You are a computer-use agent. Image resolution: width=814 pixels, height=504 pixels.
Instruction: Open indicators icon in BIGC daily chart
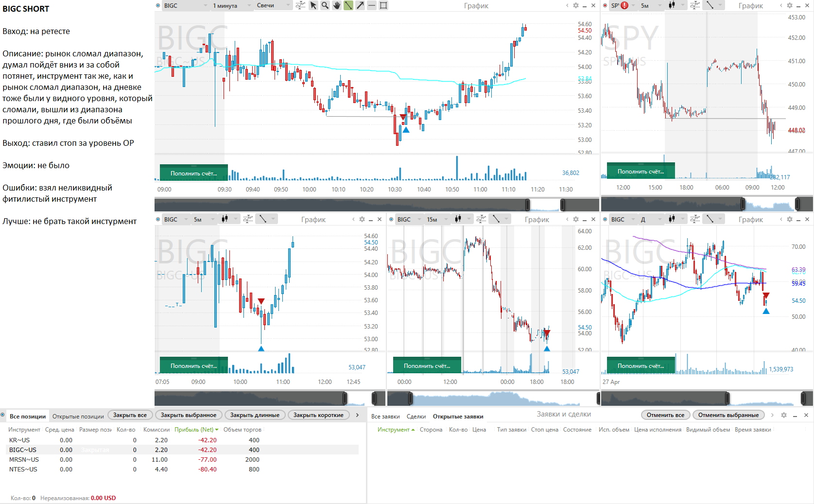point(695,219)
